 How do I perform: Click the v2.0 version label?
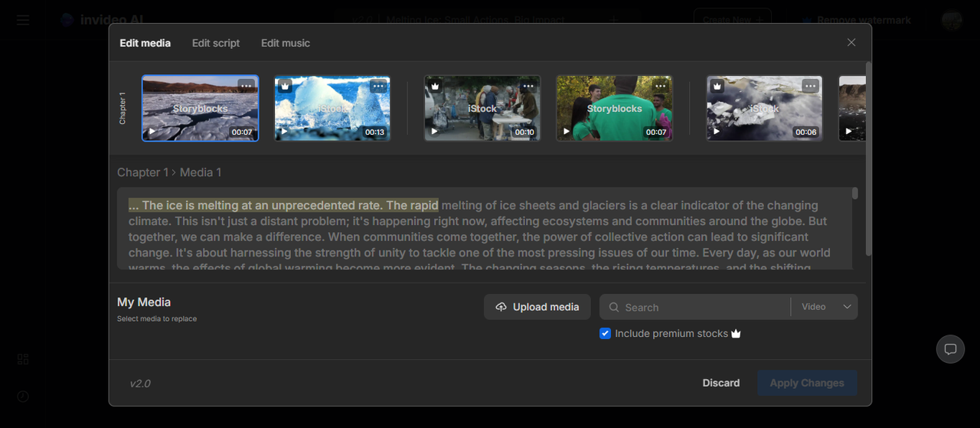[140, 383]
